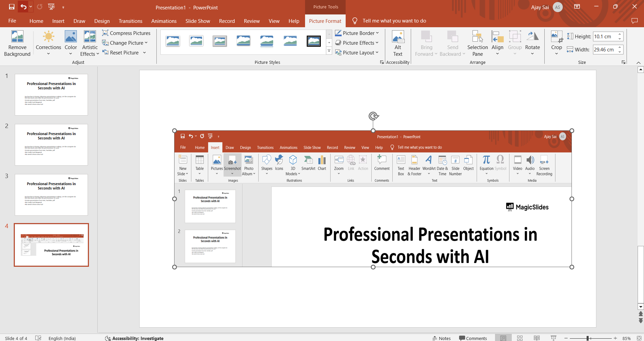The image size is (644, 341).
Task: Expand the Picture Border dropdown
Action: 377,33
